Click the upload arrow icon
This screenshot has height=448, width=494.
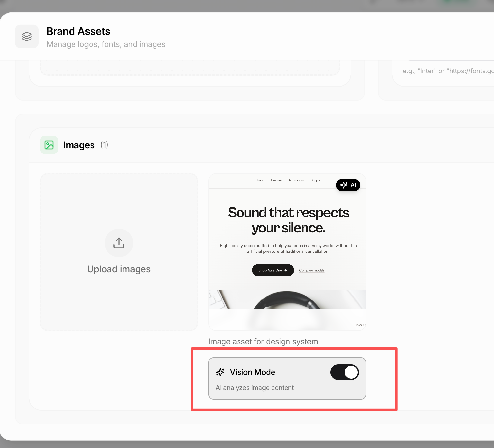[119, 243]
